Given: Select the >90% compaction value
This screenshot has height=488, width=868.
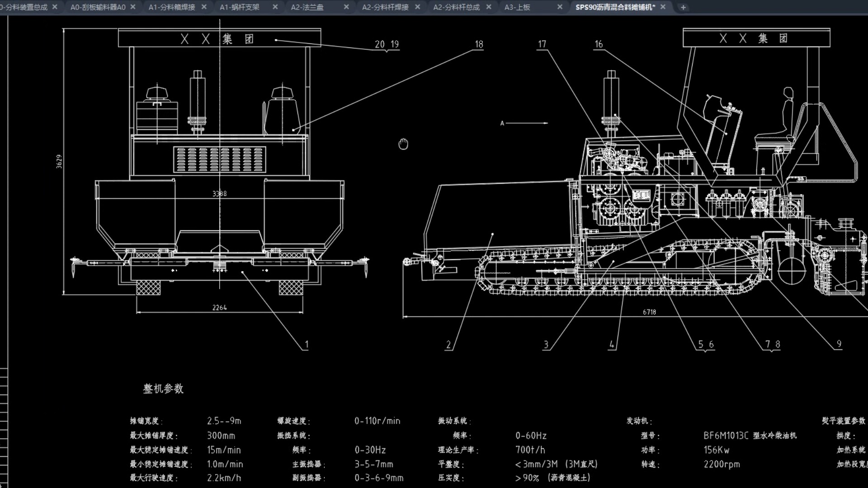Looking at the screenshot, I should pos(527,478).
